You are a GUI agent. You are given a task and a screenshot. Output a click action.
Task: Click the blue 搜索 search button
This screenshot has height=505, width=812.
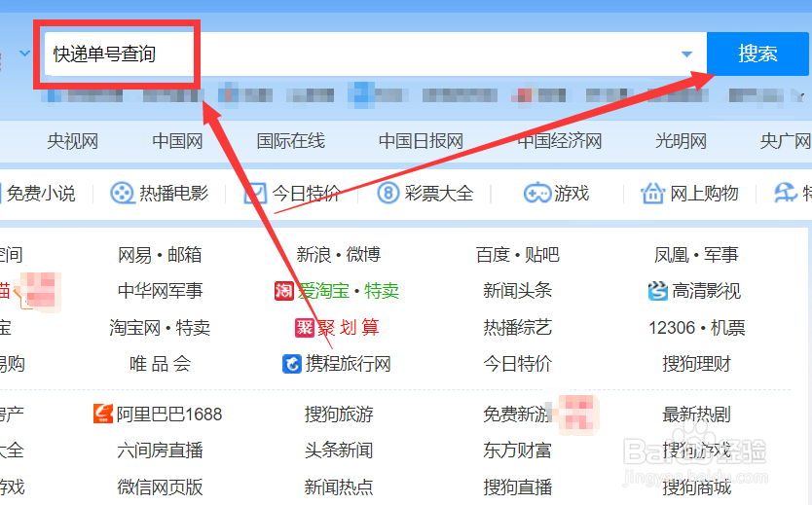pos(757,54)
